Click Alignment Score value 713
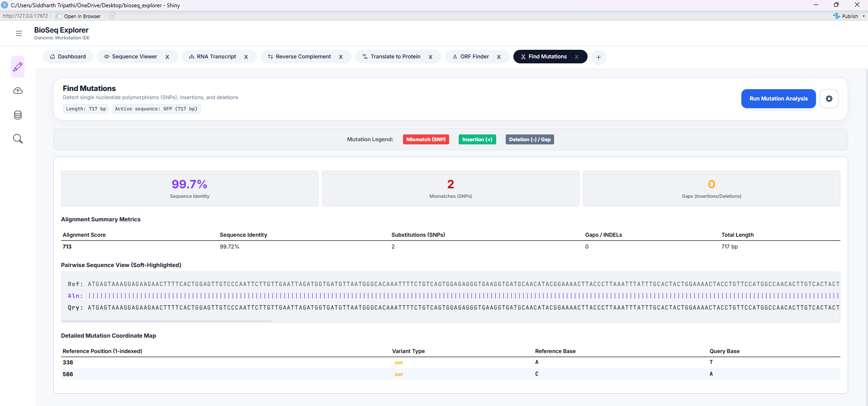The width and height of the screenshot is (868, 406). (67, 247)
